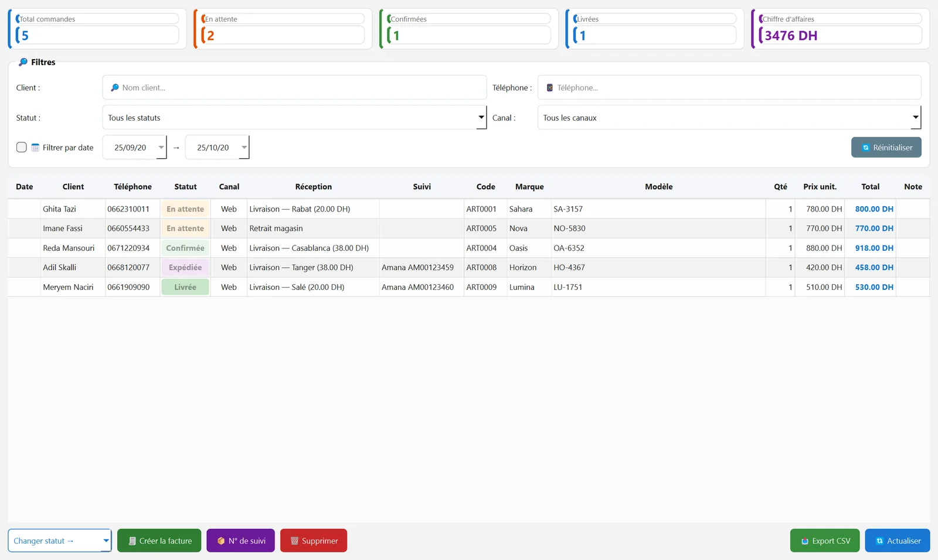The height and width of the screenshot is (560, 938).
Task: Click the Chiffre d'affaires 3476 DH card
Action: (x=840, y=29)
